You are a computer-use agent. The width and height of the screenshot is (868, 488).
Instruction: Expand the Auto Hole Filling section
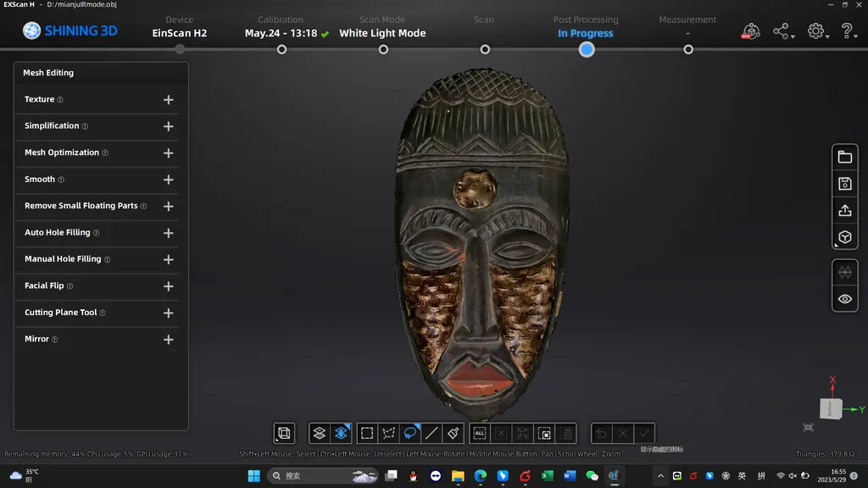168,233
